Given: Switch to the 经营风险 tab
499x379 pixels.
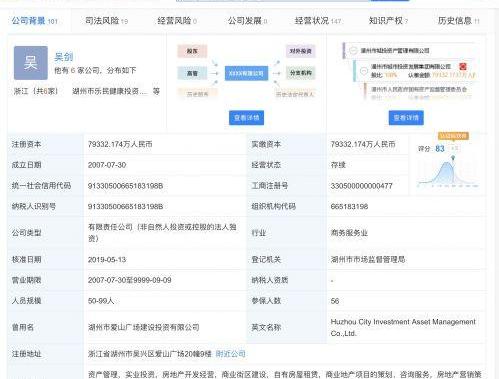Looking at the screenshot, I should [x=177, y=21].
